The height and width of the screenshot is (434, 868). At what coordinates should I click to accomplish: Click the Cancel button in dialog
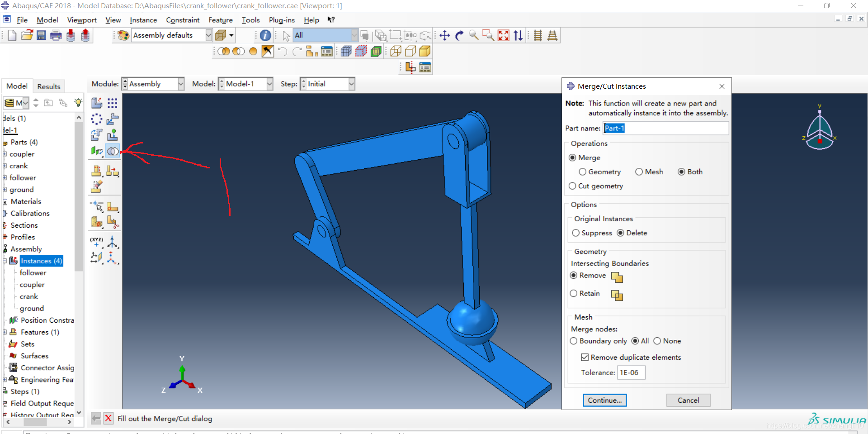pyautogui.click(x=688, y=400)
